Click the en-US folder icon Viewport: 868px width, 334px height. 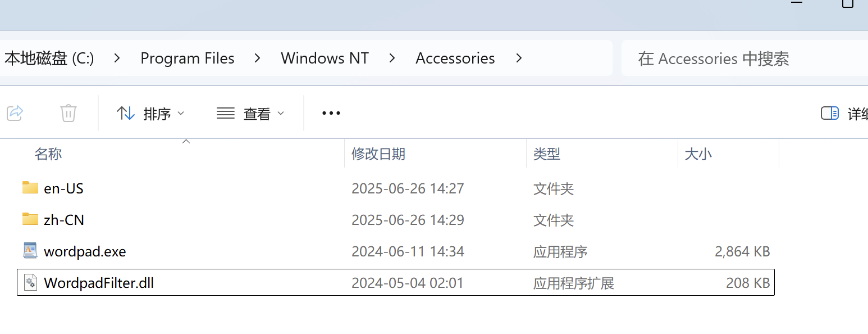click(30, 188)
